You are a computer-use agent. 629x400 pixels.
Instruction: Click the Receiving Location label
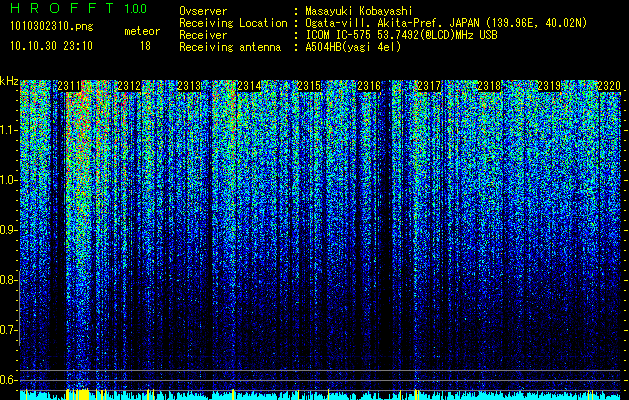click(x=233, y=23)
